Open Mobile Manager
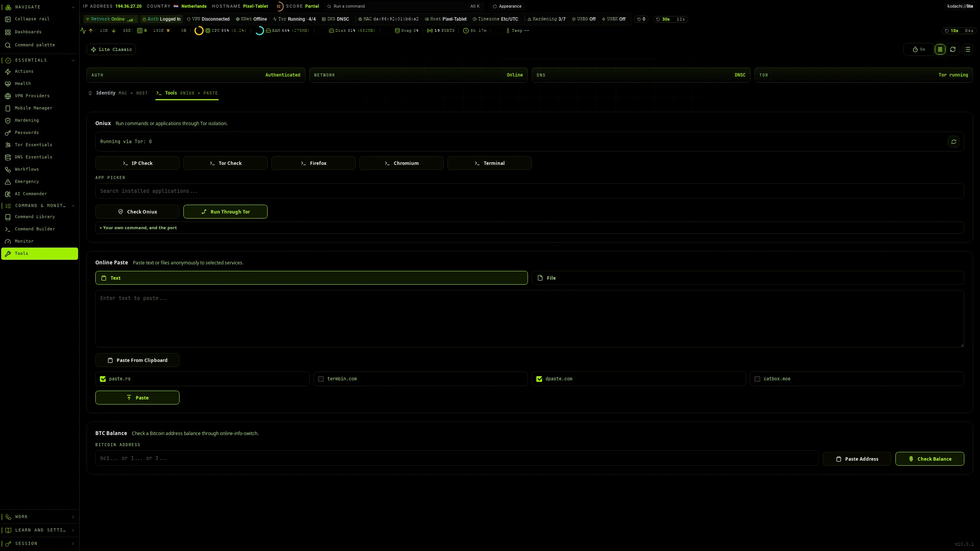This screenshot has width=980, height=551. point(39,108)
